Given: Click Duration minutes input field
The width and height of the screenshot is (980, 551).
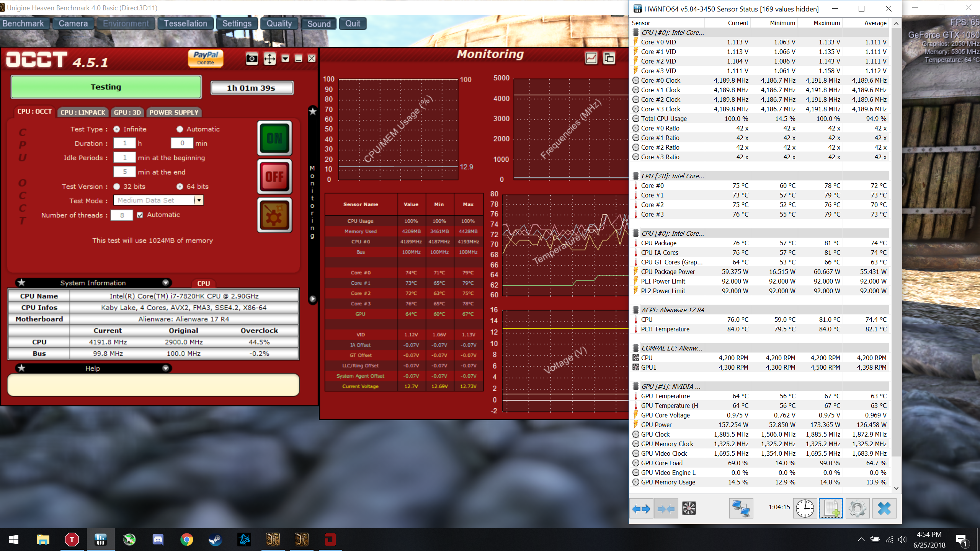Looking at the screenshot, I should coord(182,143).
